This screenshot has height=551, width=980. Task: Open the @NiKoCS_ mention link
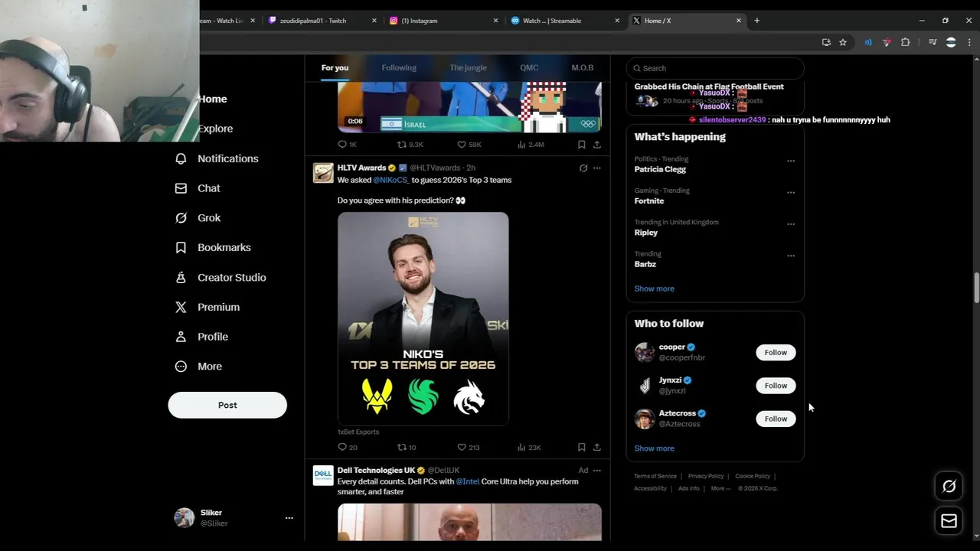click(x=391, y=180)
